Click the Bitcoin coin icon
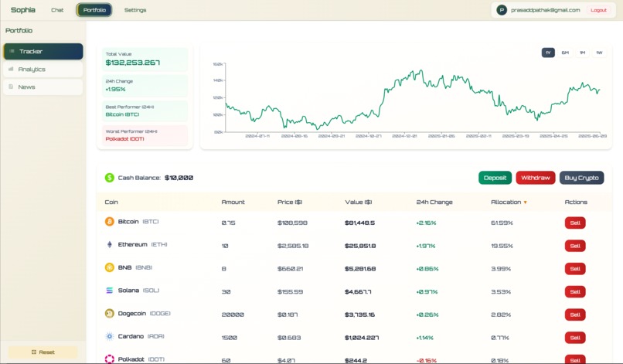 click(x=109, y=221)
